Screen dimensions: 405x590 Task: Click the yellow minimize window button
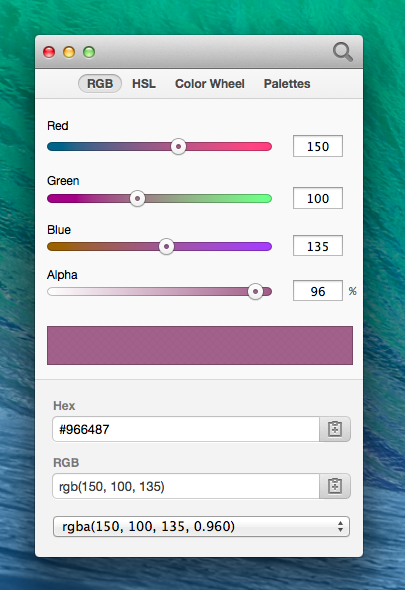tap(69, 52)
